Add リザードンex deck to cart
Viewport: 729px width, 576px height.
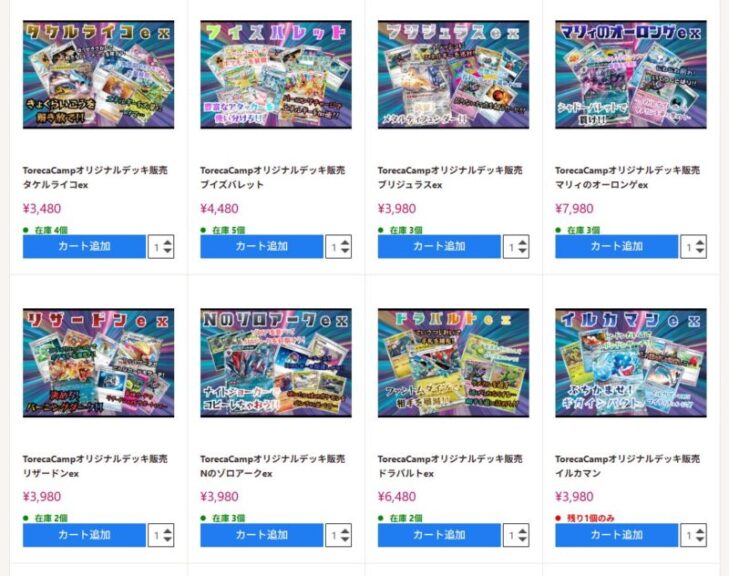pos(84,535)
